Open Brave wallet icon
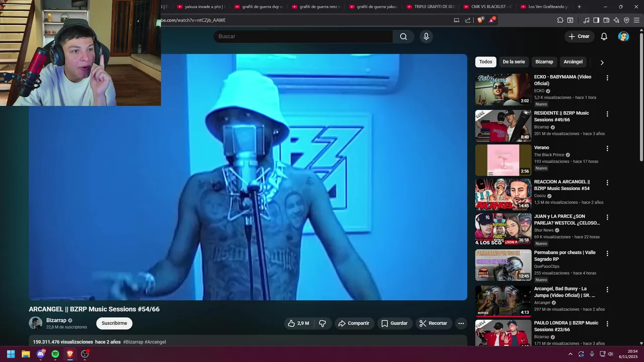This screenshot has width=644, height=362. (606, 20)
